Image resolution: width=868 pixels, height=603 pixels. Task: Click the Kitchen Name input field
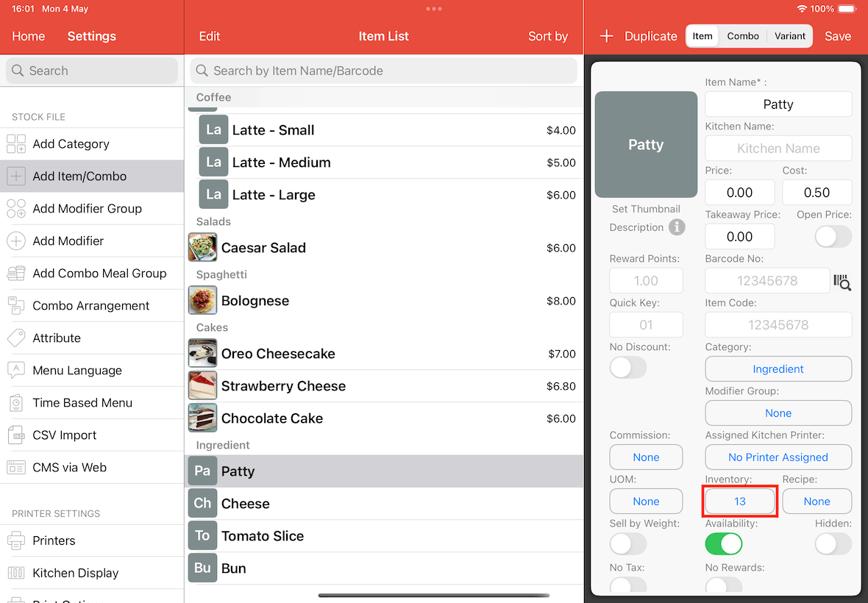(x=778, y=149)
